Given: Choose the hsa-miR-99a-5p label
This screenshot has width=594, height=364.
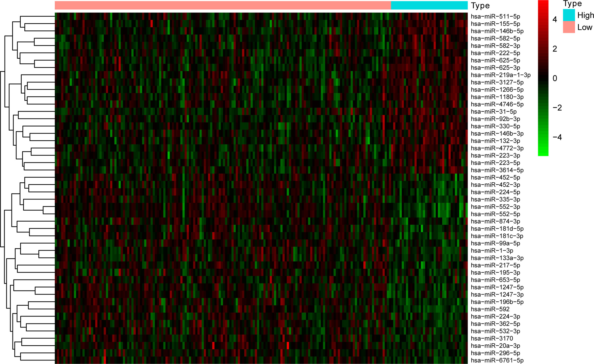Looking at the screenshot, I should 495,243.
